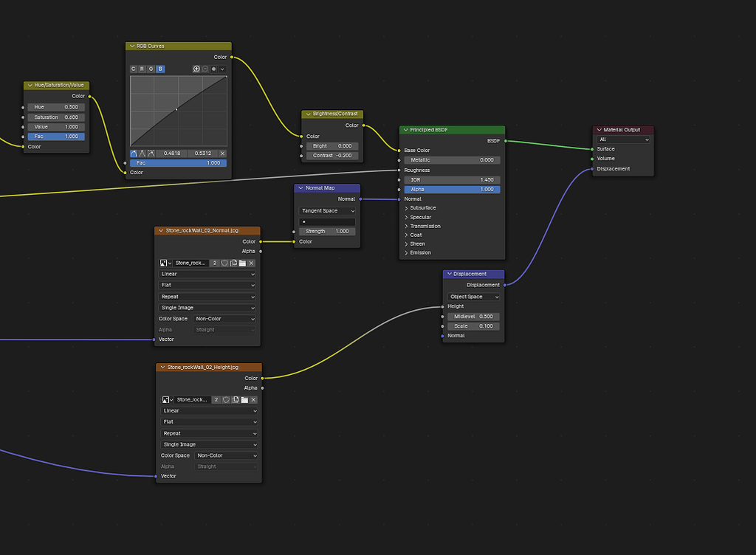This screenshot has width=756, height=555.
Task: Select the combined C channel in RGB Curves
Action: pos(134,69)
